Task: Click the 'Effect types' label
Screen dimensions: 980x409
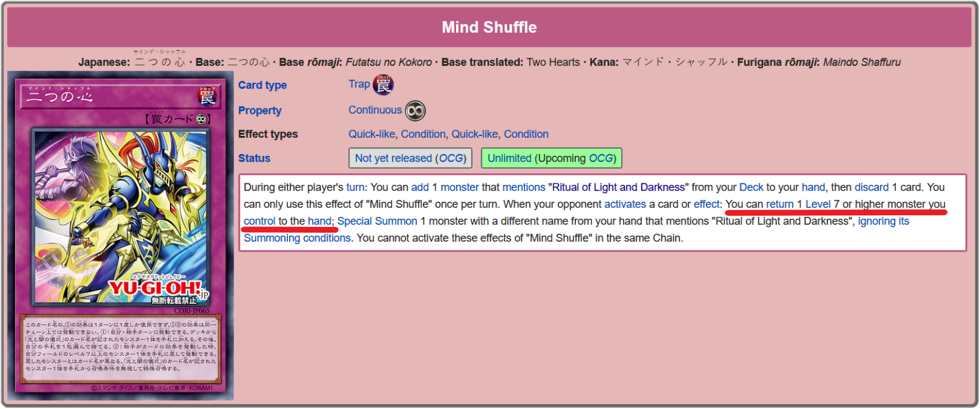Action: tap(268, 134)
